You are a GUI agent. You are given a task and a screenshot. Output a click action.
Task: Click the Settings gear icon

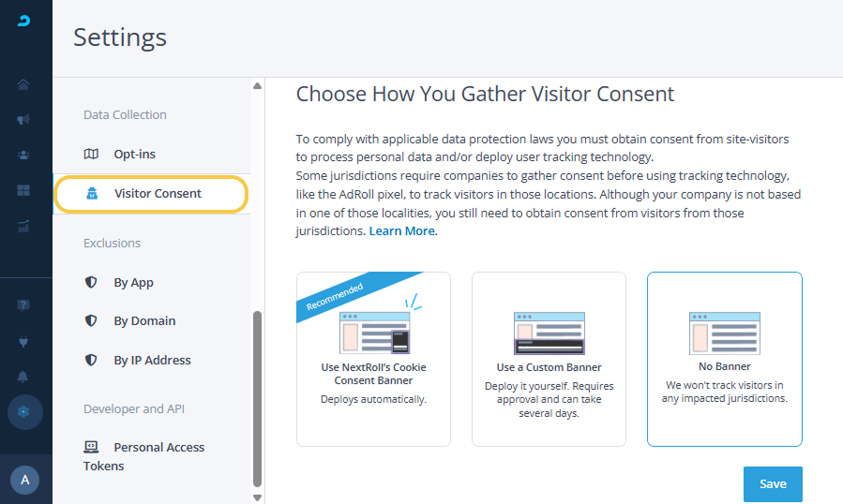pyautogui.click(x=24, y=412)
